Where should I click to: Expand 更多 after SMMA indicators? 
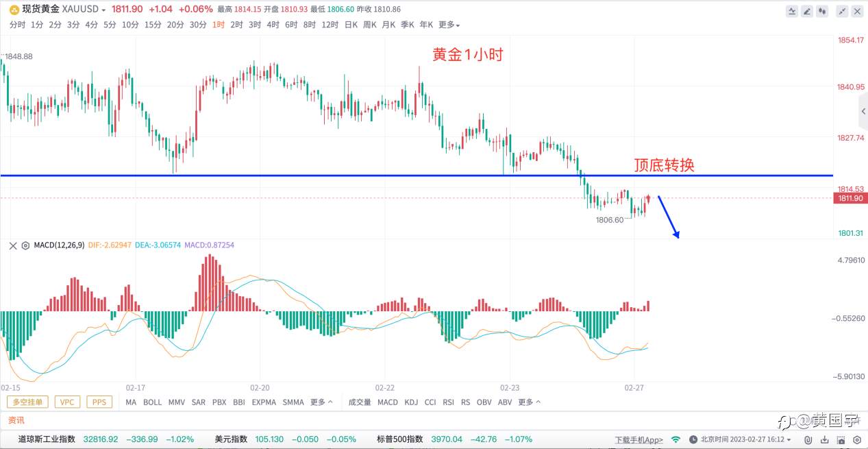tap(321, 402)
